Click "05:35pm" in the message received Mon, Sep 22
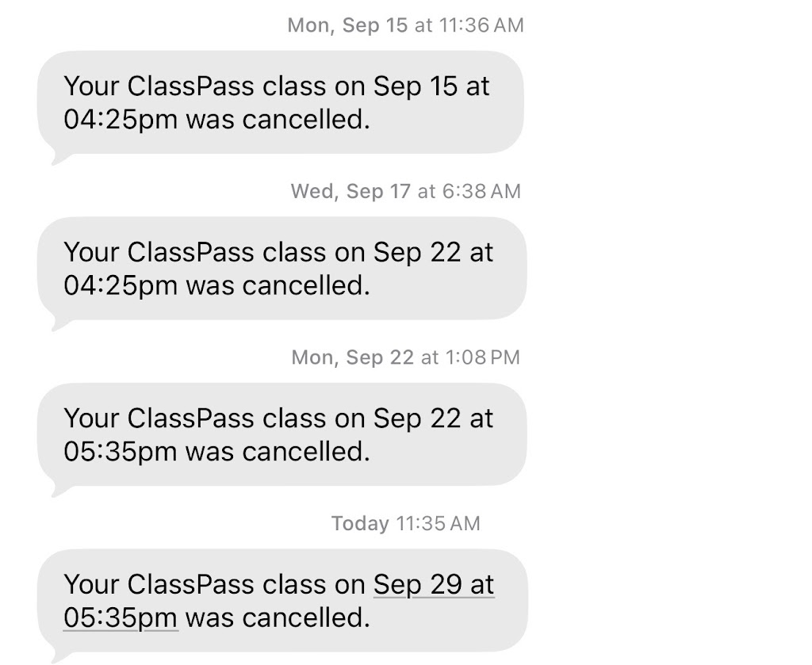This screenshot has height=665, width=812. tap(121, 452)
